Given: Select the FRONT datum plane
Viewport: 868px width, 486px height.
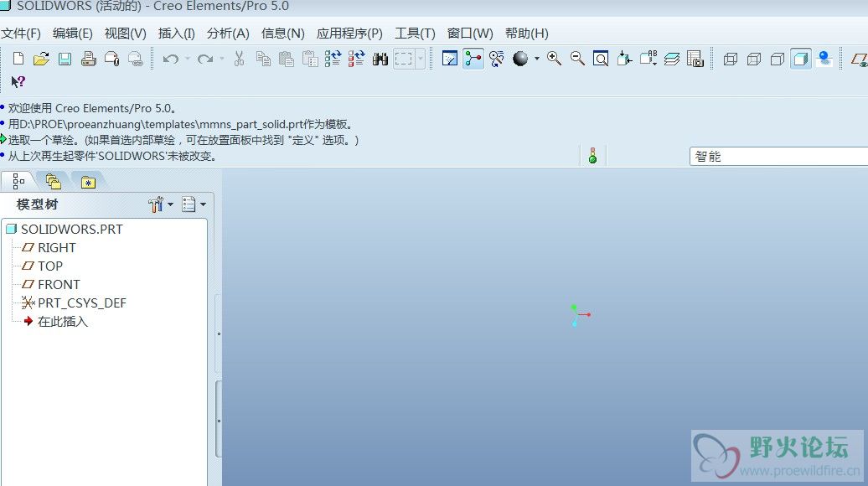Looking at the screenshot, I should point(51,285).
